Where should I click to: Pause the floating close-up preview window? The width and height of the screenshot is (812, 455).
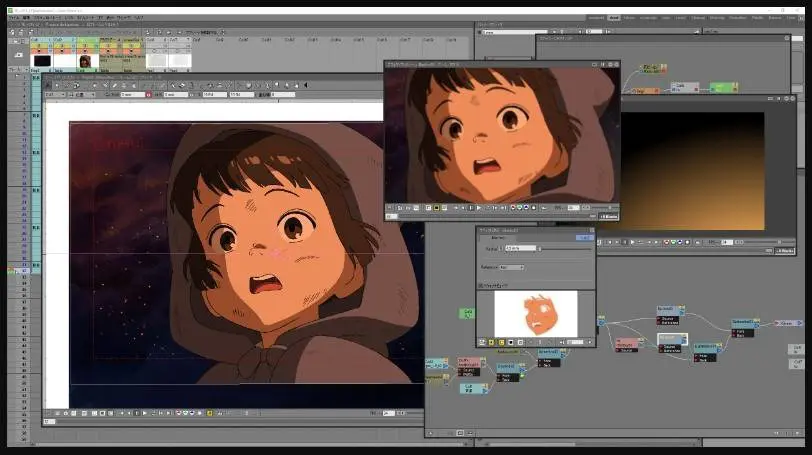pos(471,208)
